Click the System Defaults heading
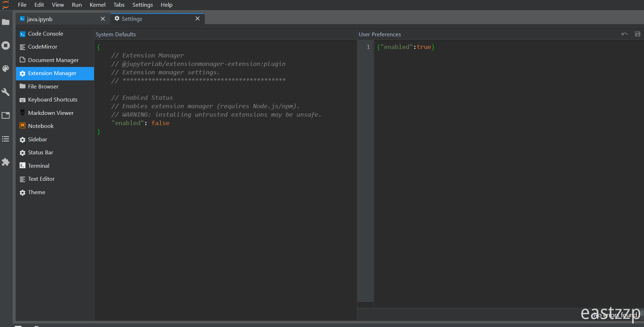 [x=116, y=35]
